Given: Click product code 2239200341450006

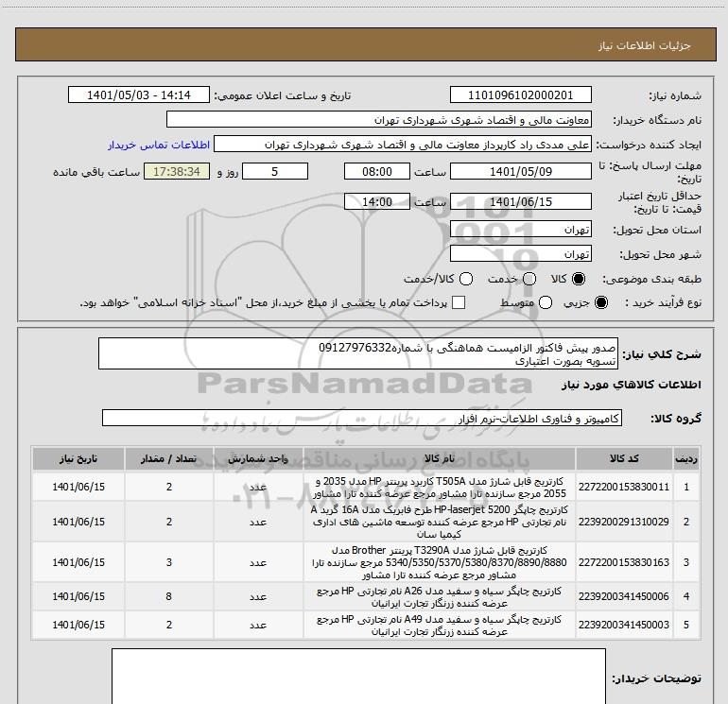Looking at the screenshot, I should click(624, 596).
